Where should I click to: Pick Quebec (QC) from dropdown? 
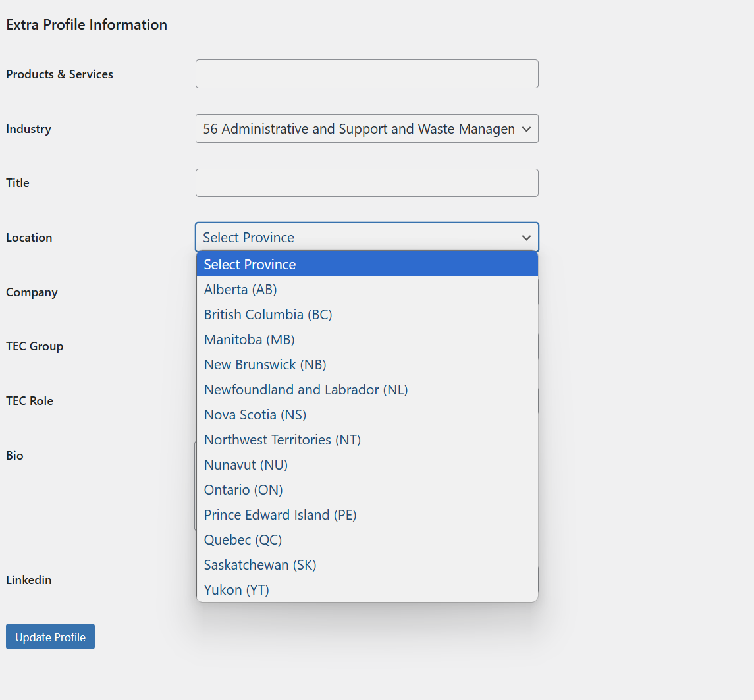point(242,540)
